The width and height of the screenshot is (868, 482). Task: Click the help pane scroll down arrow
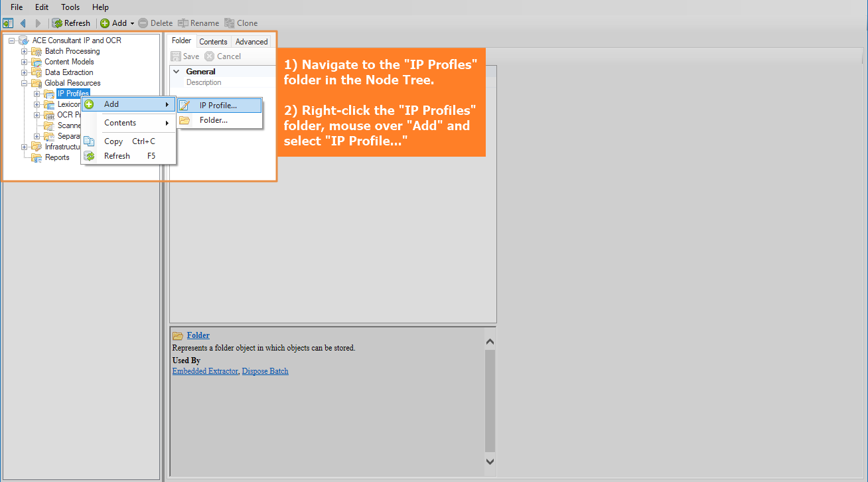(490, 461)
